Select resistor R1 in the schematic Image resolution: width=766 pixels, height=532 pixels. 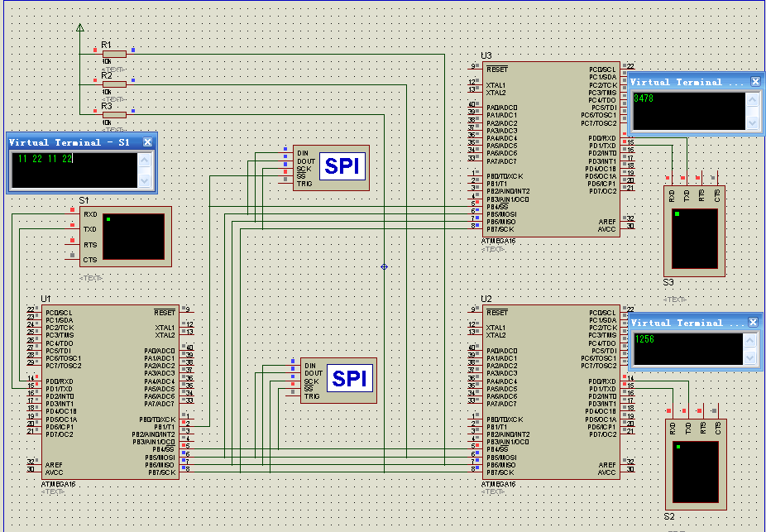pos(113,54)
